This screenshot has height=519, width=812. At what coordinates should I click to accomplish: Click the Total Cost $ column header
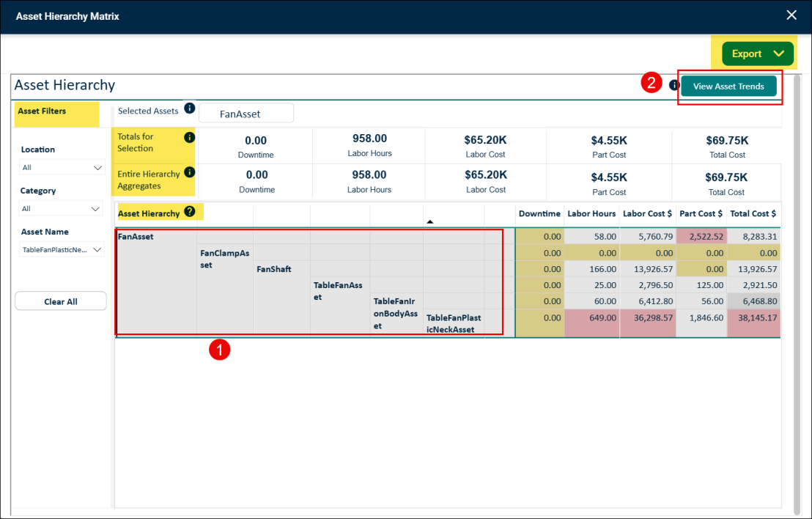[x=753, y=213]
